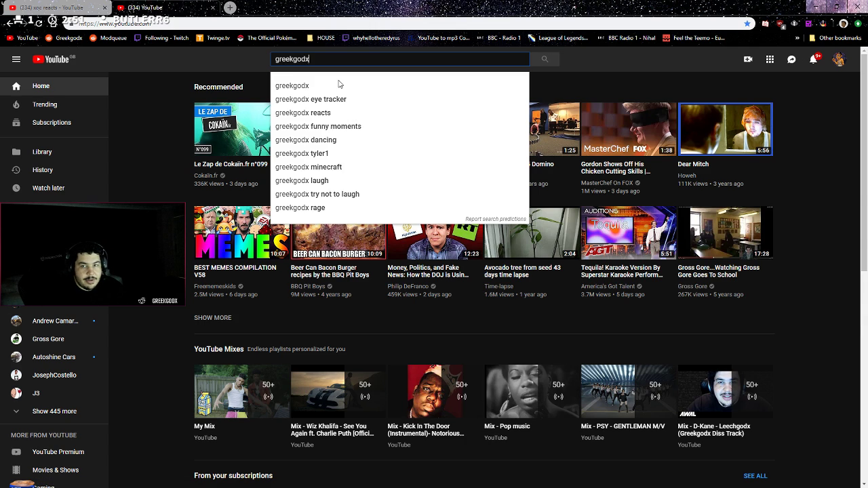The height and width of the screenshot is (488, 868).
Task: Choose suggestion 'greekgodx dancing'
Action: [399, 140]
